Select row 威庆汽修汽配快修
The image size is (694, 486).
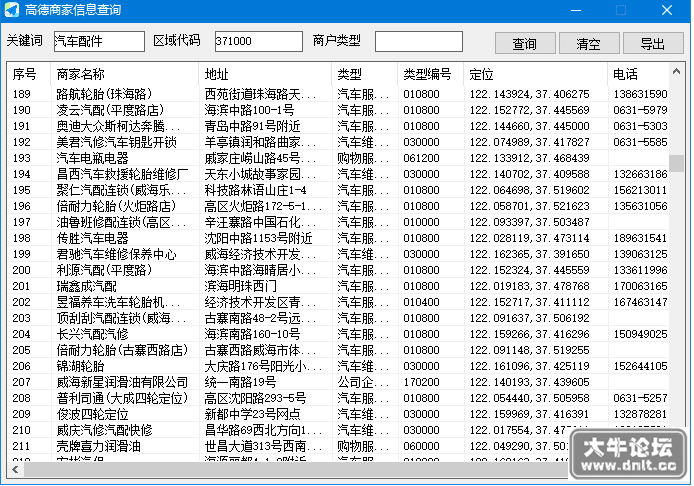click(x=338, y=430)
